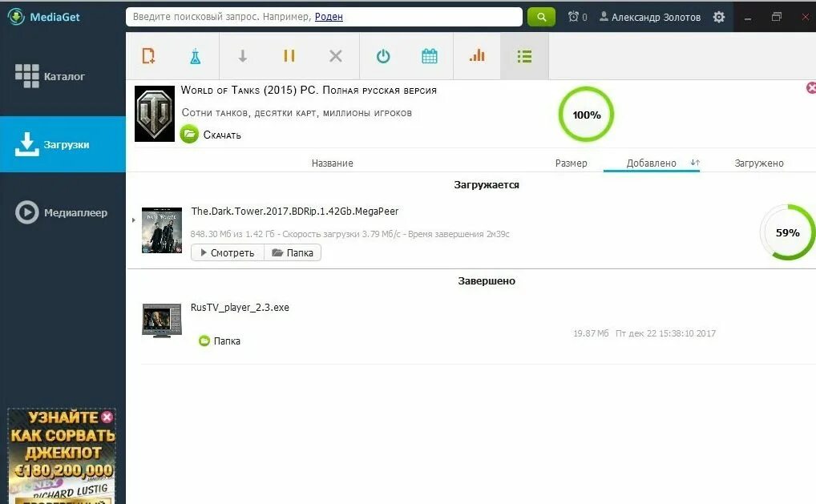Close the jackpot advertisement banner
This screenshot has height=504, width=816.
[107, 417]
